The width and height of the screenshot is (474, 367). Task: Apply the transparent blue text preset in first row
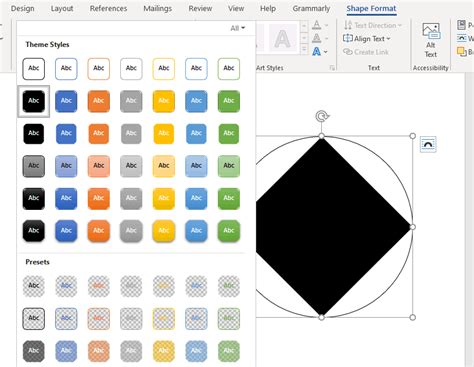(x=66, y=286)
